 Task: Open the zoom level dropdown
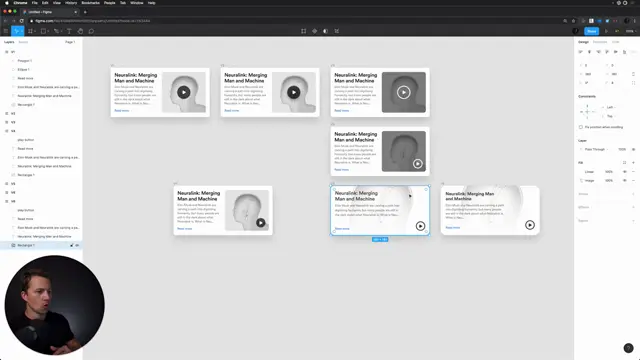pos(631,31)
